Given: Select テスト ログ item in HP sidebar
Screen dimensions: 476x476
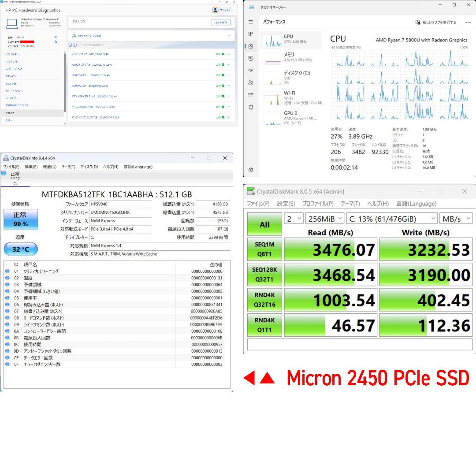Looking at the screenshot, I should point(32,113).
